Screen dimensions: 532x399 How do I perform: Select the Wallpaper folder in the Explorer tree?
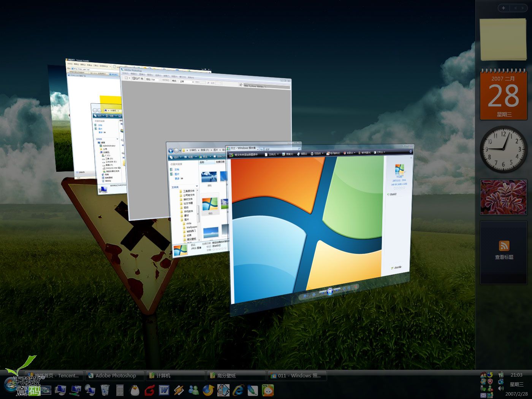[x=190, y=227]
